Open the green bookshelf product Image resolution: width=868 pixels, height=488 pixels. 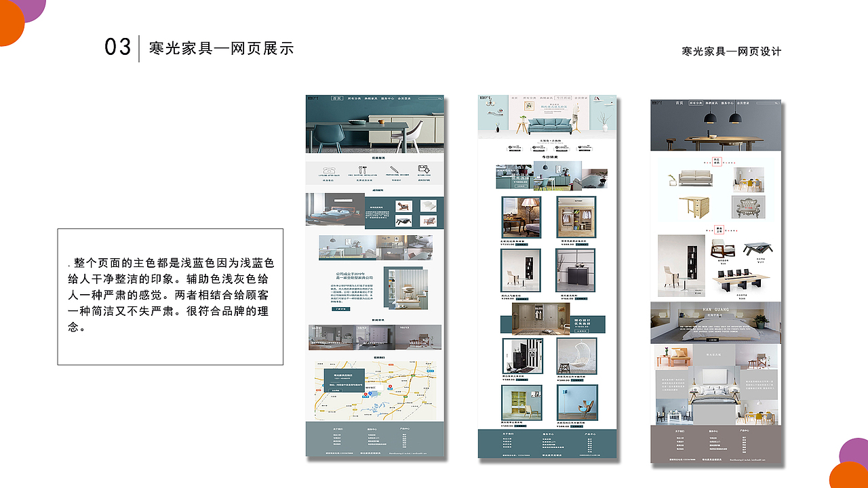click(522, 403)
